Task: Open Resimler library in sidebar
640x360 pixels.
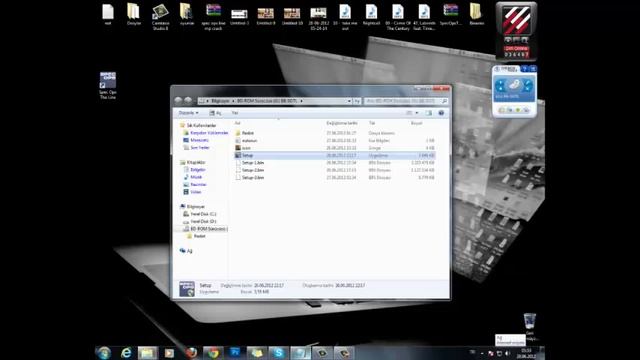Action: (x=195, y=184)
